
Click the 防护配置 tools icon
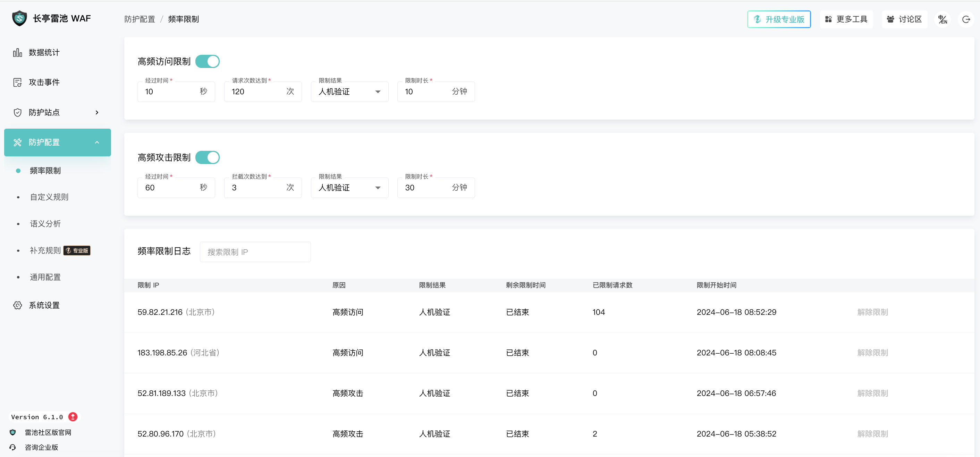point(17,142)
